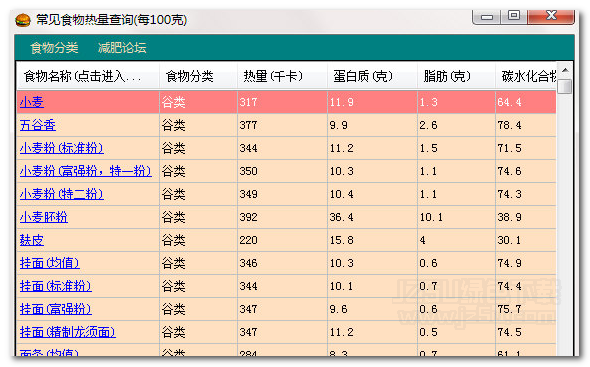Open the 食物分类 menu
Viewport: 590px width, 367px height.
point(55,48)
